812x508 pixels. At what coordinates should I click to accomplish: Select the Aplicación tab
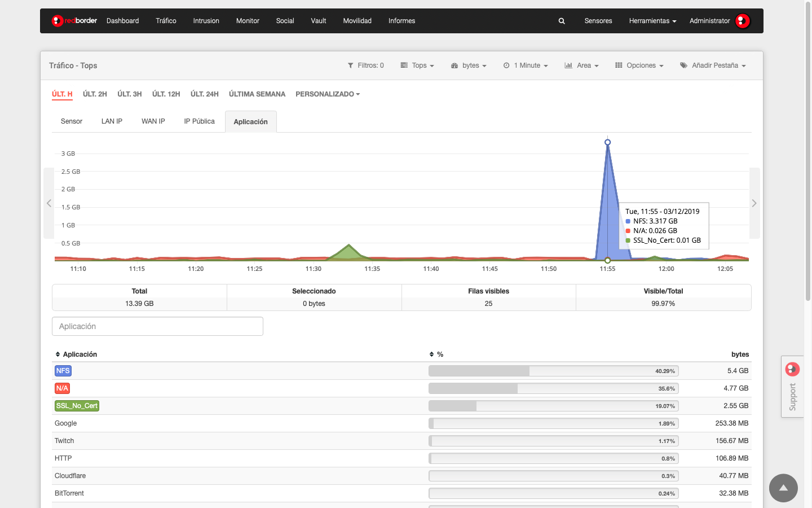click(250, 122)
